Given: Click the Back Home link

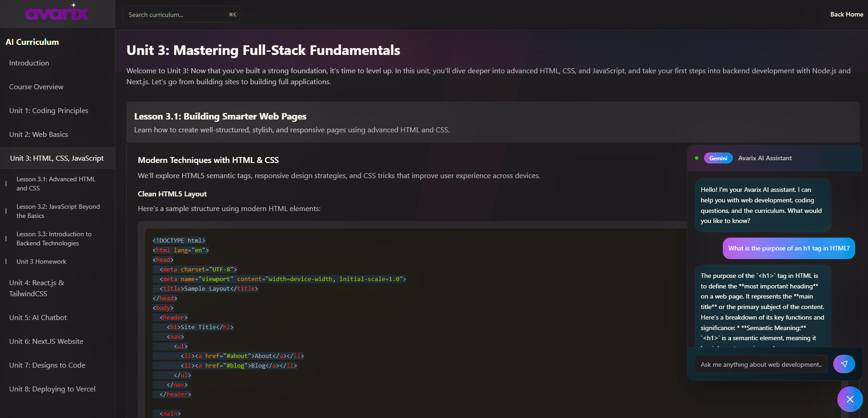Looking at the screenshot, I should 846,14.
